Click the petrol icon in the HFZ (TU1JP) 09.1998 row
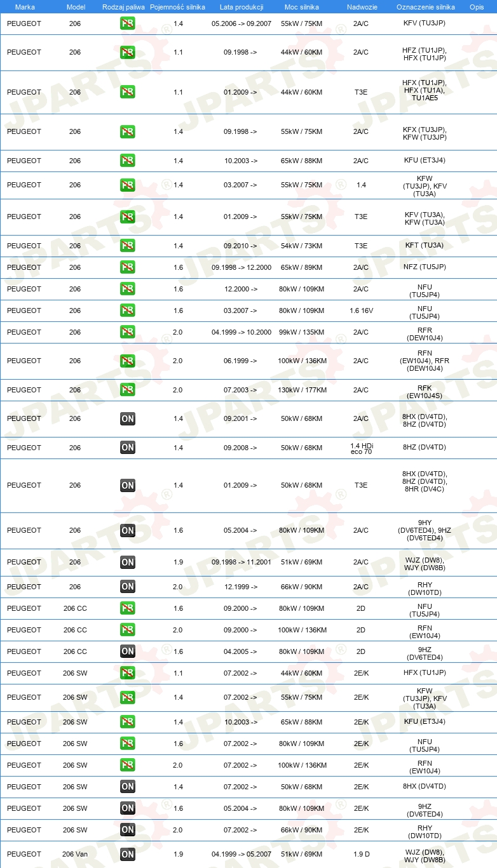The width and height of the screenshot is (497, 868). click(128, 52)
